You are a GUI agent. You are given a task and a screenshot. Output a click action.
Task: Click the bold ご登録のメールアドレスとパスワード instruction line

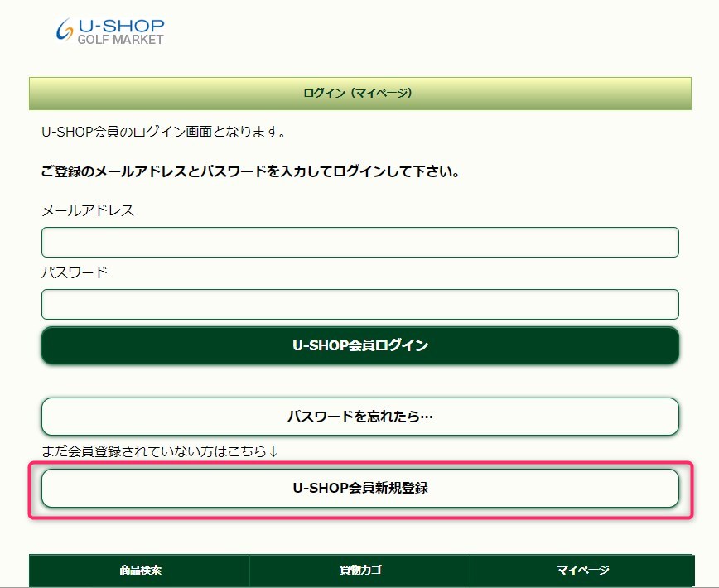(250, 172)
